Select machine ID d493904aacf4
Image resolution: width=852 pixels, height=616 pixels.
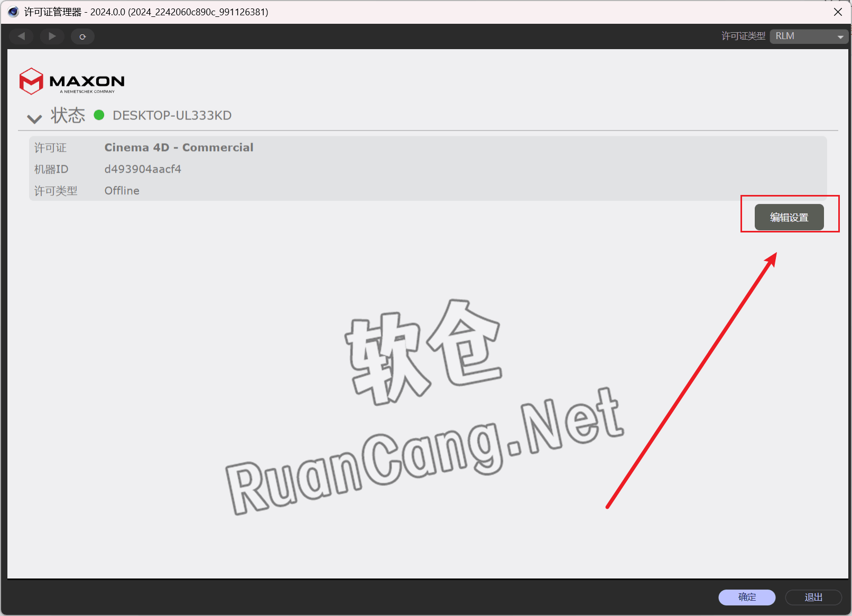point(143,169)
